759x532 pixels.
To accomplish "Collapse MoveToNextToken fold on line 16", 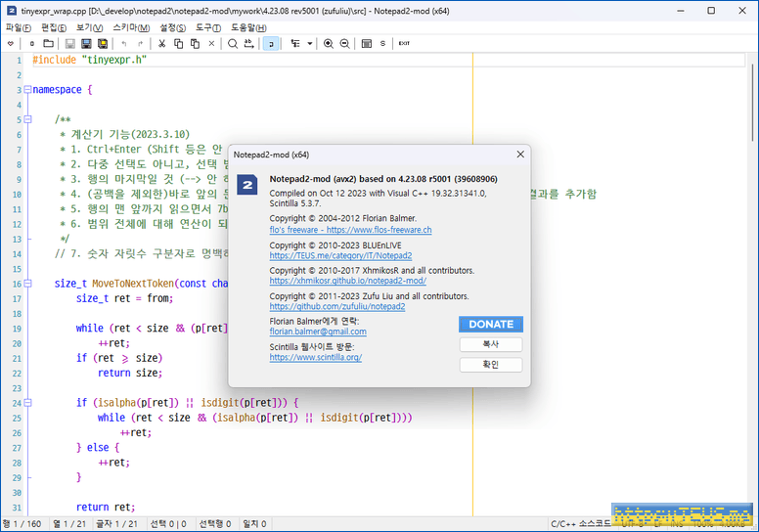I will tap(27, 284).
